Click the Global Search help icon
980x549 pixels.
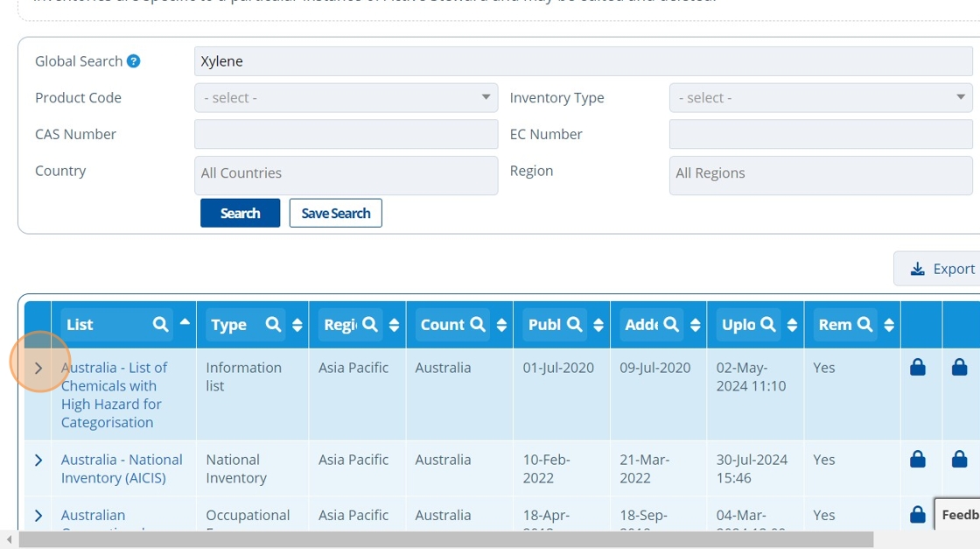pyautogui.click(x=133, y=61)
